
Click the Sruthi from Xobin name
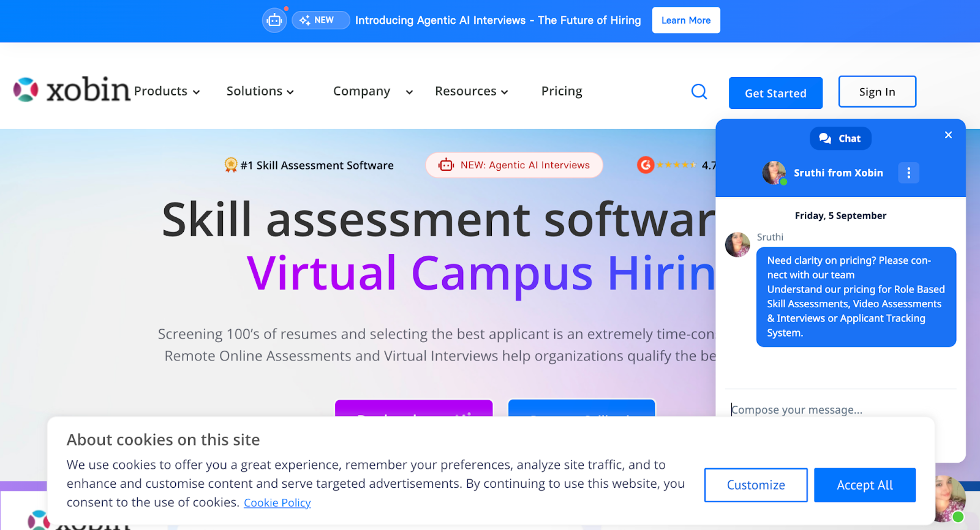pos(839,173)
